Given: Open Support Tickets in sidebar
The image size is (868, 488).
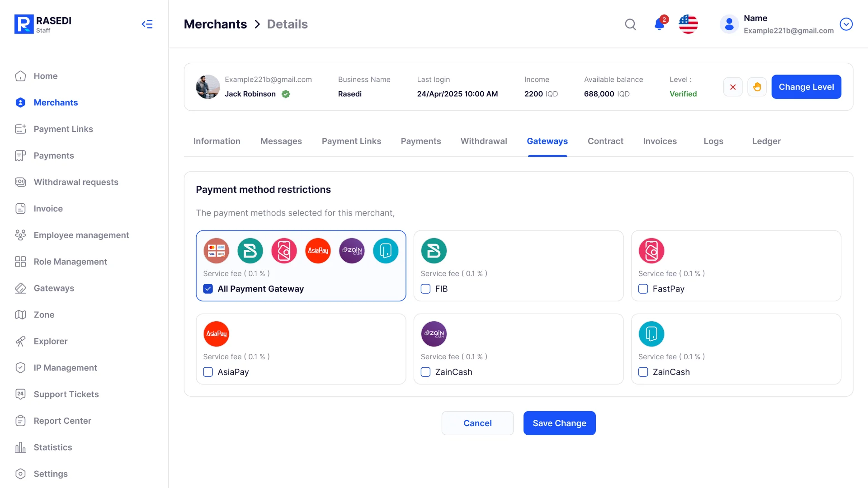Looking at the screenshot, I should click(66, 394).
